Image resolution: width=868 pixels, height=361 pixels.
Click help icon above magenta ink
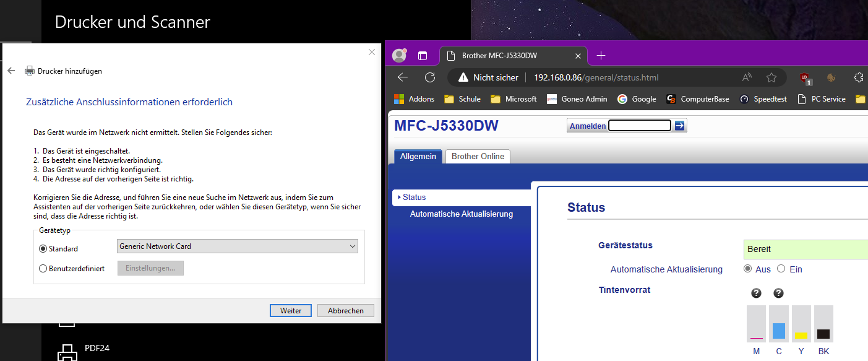756,294
